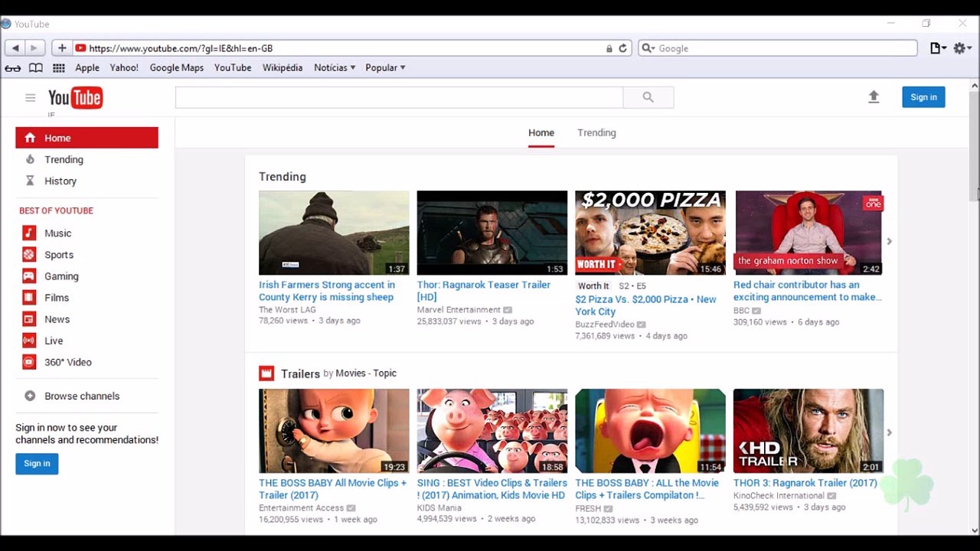Select Home in the left sidebar
This screenshot has width=980, height=551.
pos(87,138)
